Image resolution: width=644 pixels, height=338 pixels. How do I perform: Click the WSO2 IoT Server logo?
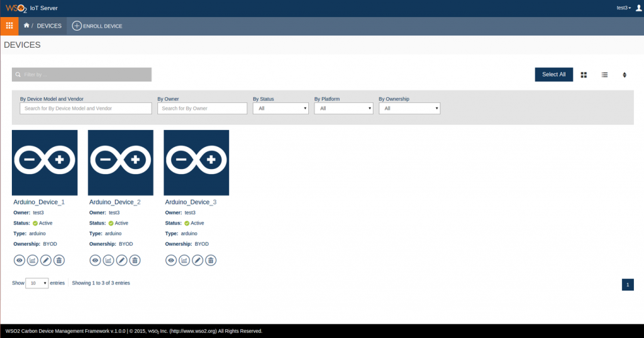[x=31, y=8]
